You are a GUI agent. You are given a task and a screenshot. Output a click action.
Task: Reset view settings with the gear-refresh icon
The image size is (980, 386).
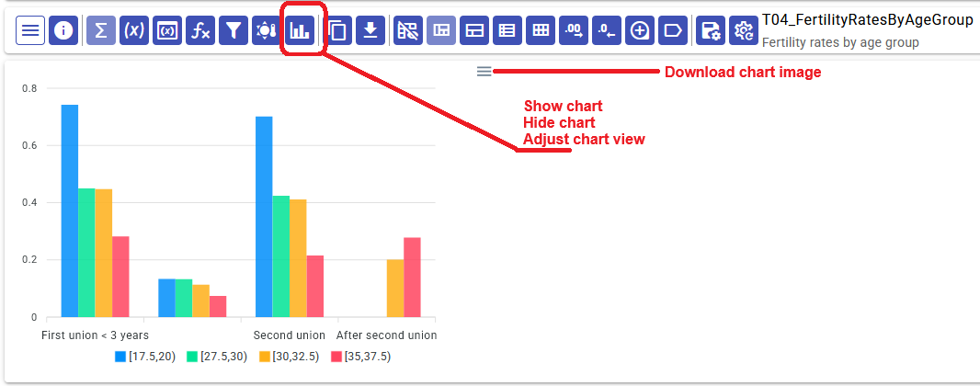click(x=744, y=30)
